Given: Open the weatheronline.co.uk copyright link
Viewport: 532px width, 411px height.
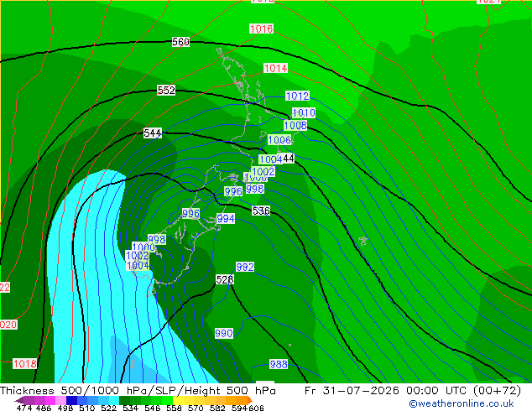Looking at the screenshot, I should pyautogui.click(x=461, y=403).
